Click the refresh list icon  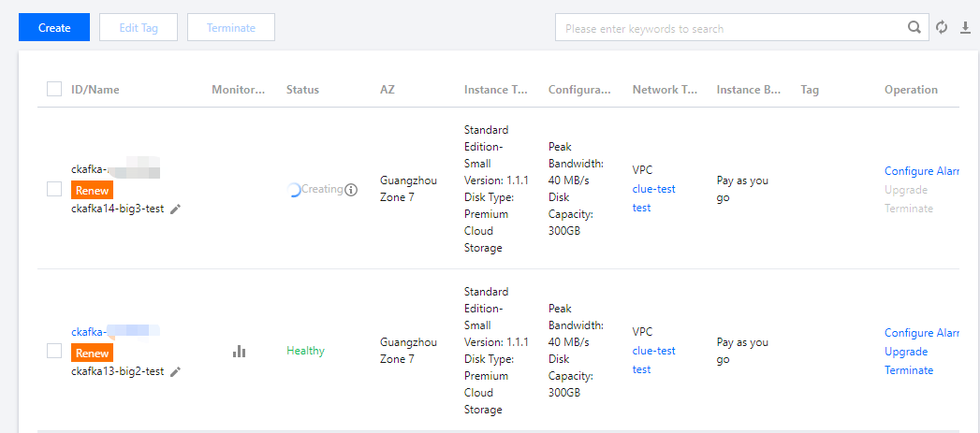coord(942,28)
